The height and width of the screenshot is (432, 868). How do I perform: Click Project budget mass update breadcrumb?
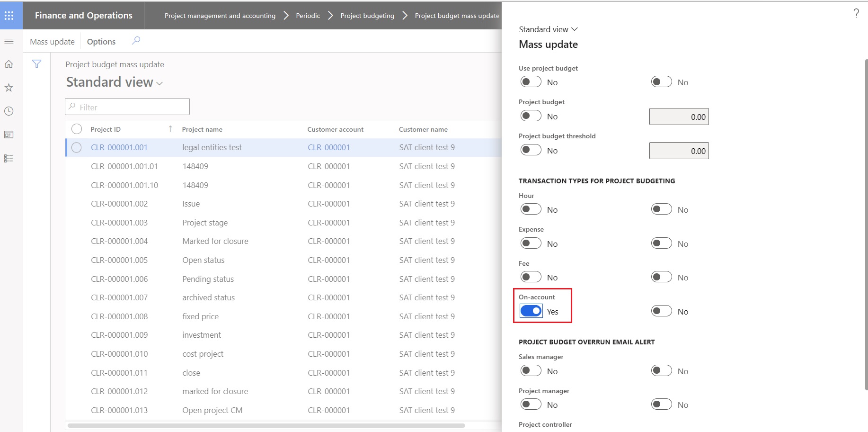pos(457,16)
